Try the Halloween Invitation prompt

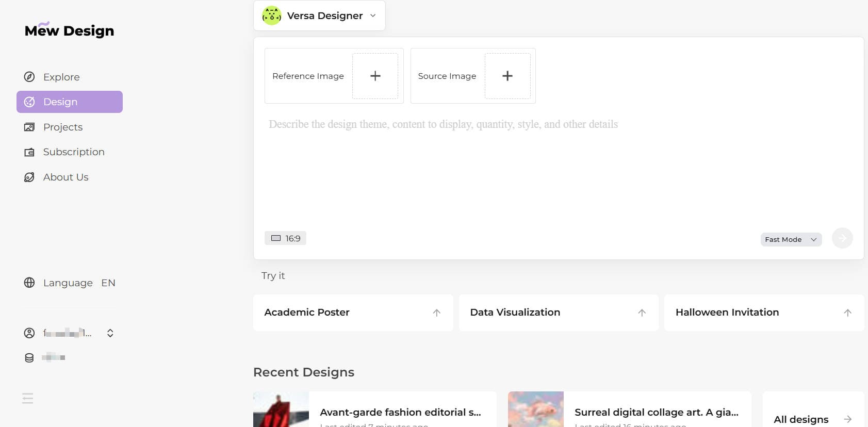(763, 313)
